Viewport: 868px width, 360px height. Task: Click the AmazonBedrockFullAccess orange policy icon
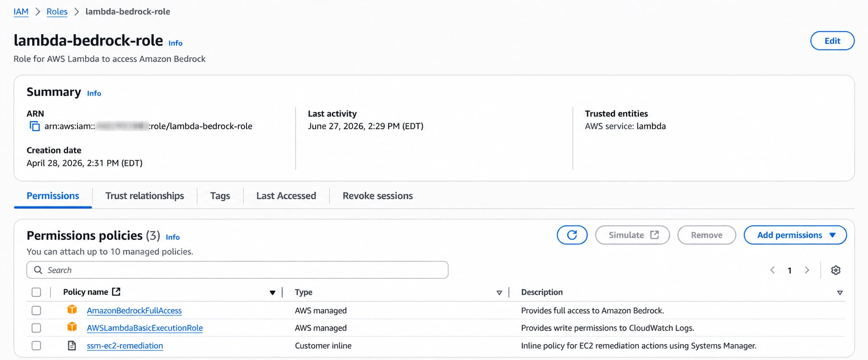[72, 310]
